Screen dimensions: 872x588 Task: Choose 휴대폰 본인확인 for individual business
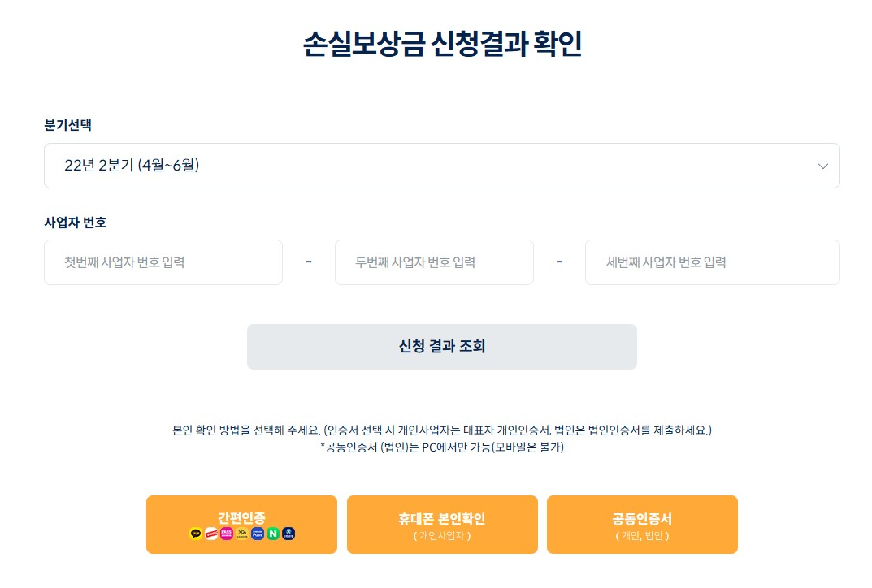coord(441,524)
